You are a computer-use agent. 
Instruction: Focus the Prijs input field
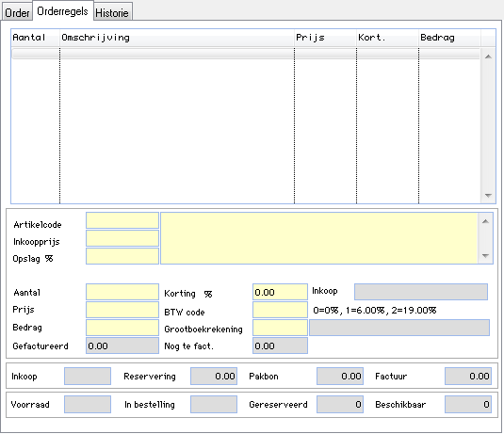tap(122, 310)
